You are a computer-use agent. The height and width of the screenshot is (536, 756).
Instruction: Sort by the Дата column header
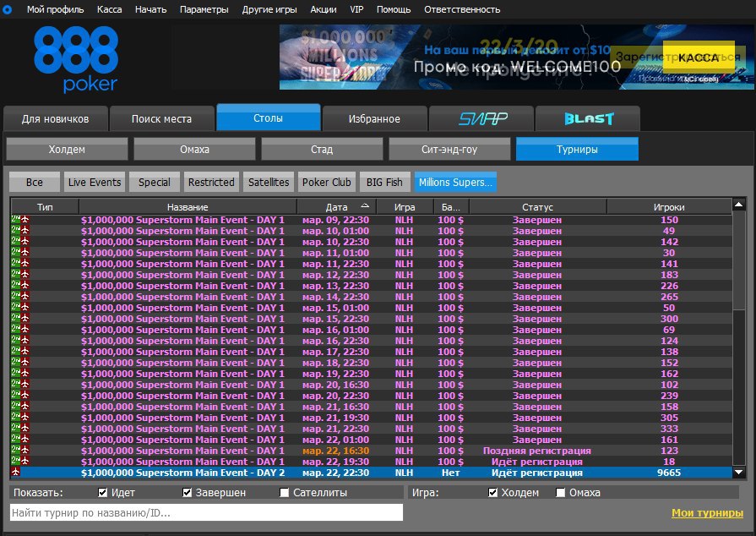pos(336,207)
